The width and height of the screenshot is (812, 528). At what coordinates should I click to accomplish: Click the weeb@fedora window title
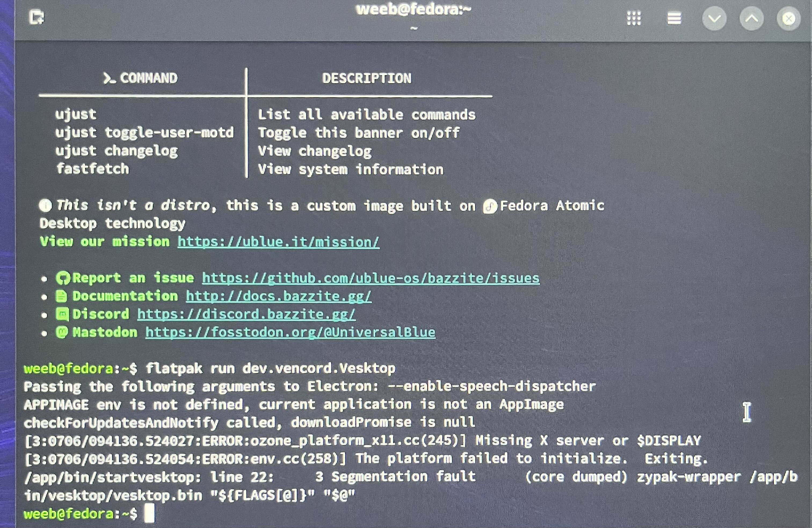tap(413, 10)
